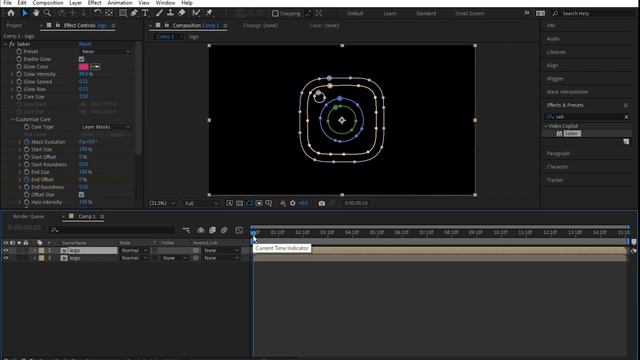Click layer 1 label color swatch
The height and width of the screenshot is (360, 640).
41,251
